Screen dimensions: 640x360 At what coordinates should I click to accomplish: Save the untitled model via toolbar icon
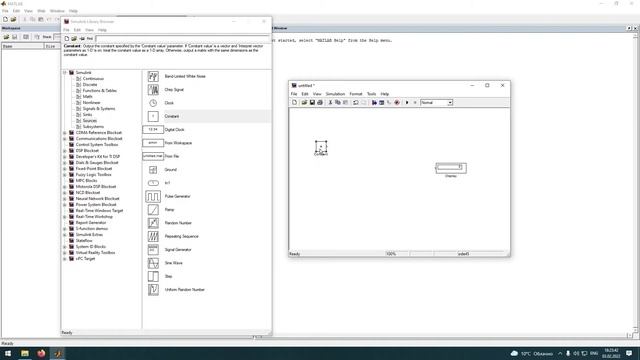tap(312, 102)
